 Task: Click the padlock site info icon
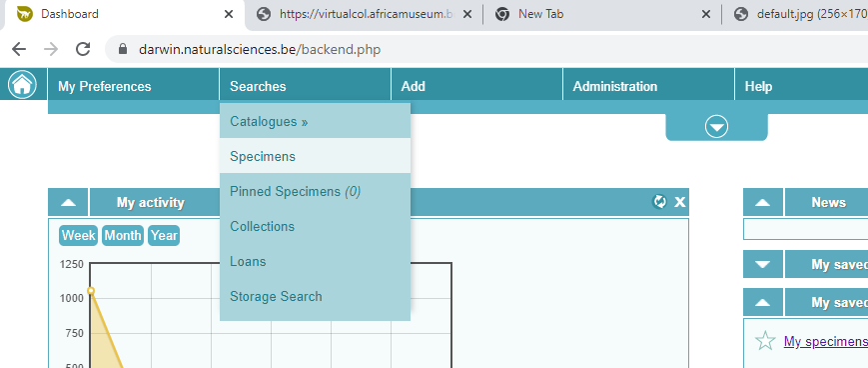(x=123, y=49)
